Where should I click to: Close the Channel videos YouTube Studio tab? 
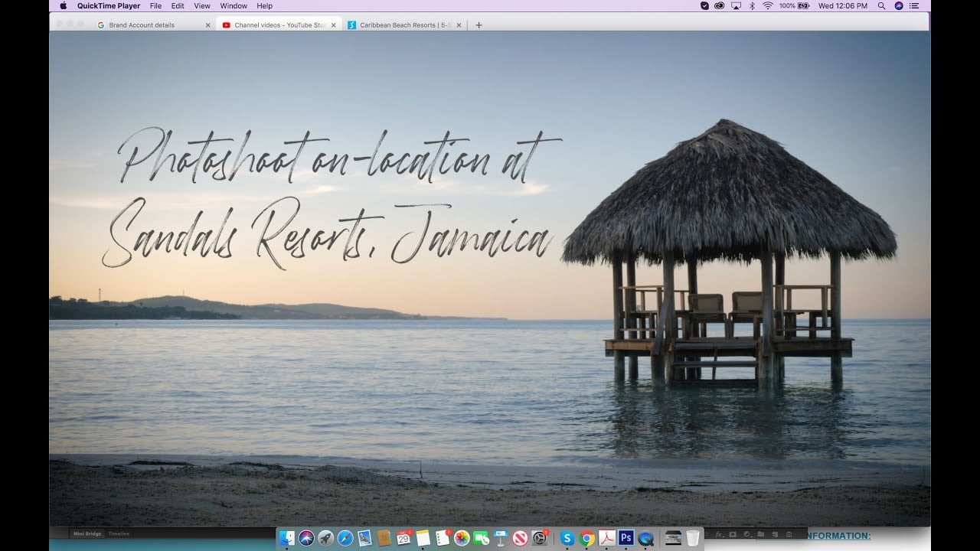pos(333,25)
